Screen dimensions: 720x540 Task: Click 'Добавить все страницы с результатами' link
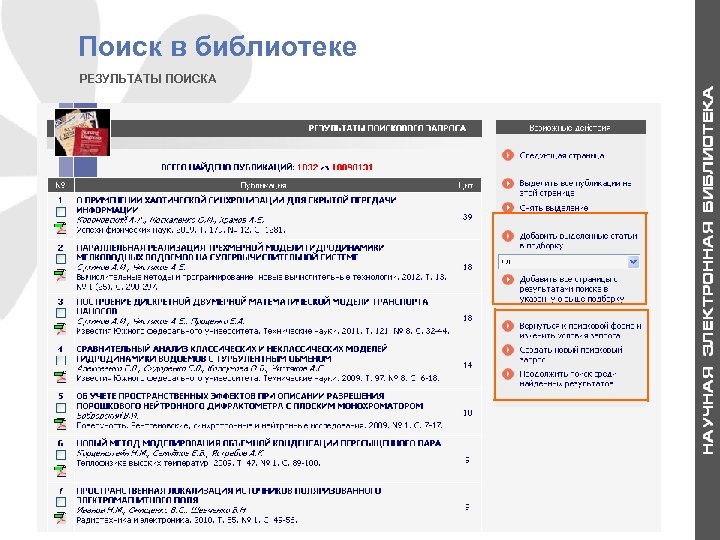[572, 289]
